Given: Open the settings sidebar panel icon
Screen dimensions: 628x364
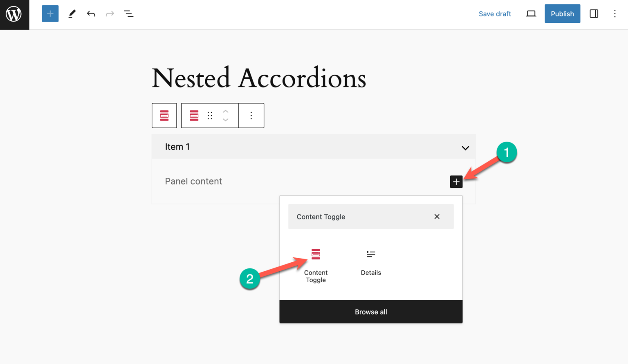Looking at the screenshot, I should click(x=594, y=13).
